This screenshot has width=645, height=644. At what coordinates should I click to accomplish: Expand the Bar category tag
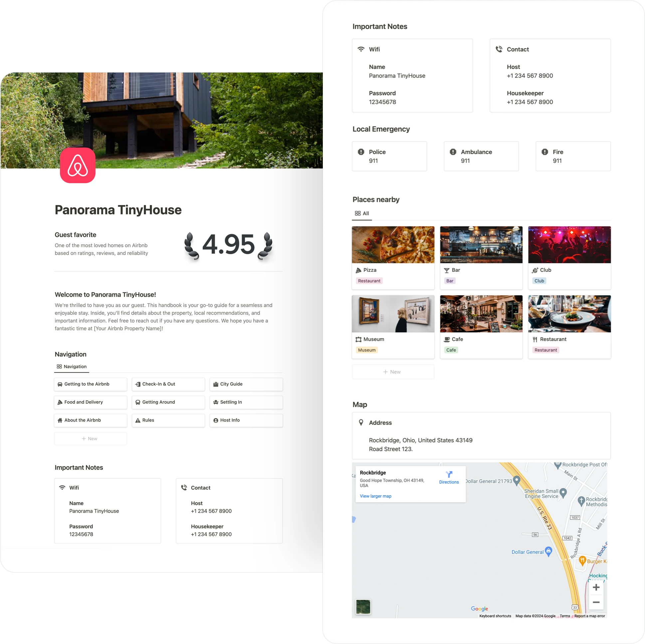tap(450, 281)
